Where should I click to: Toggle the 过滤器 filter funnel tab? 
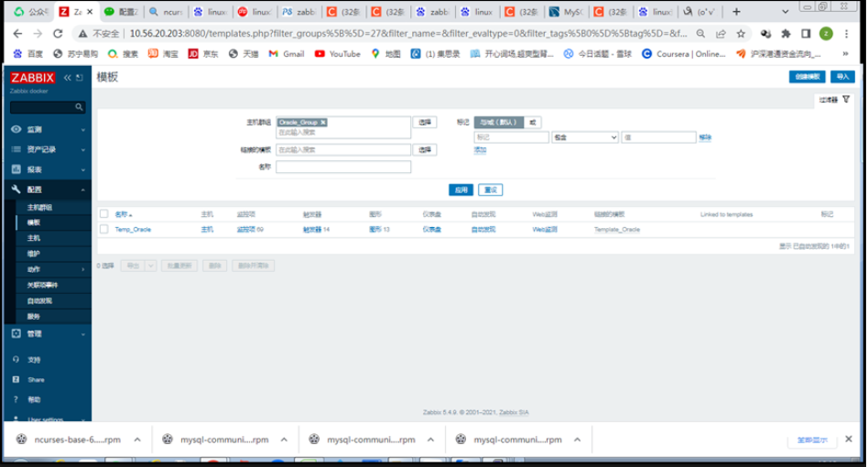pos(835,100)
